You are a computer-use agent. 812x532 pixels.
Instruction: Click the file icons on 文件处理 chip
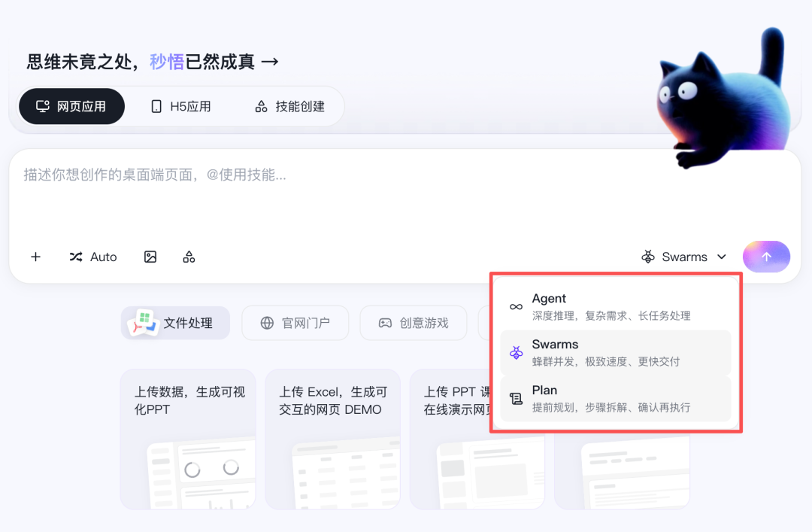tap(142, 323)
